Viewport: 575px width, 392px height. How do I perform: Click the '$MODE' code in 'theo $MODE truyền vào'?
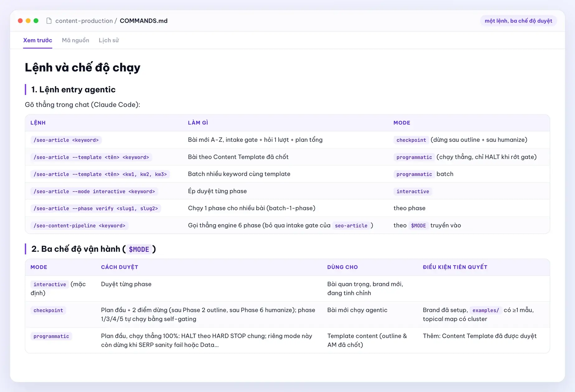click(418, 226)
